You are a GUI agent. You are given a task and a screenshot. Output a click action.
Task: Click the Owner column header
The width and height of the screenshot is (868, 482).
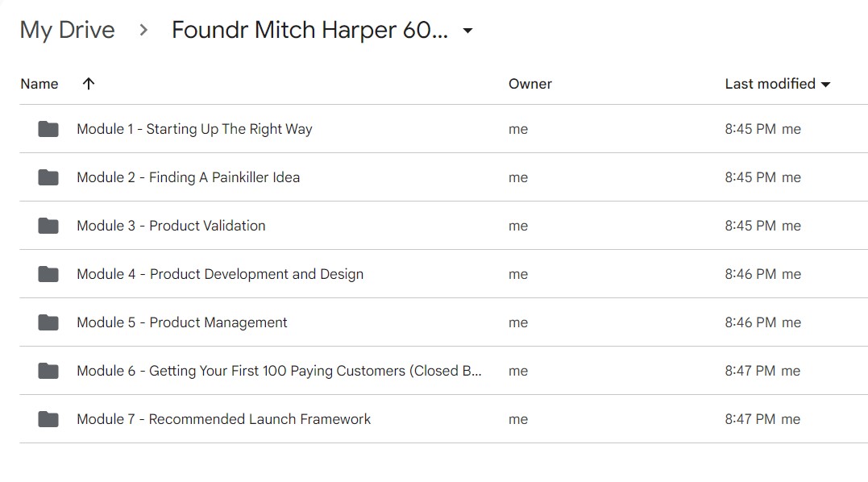530,84
